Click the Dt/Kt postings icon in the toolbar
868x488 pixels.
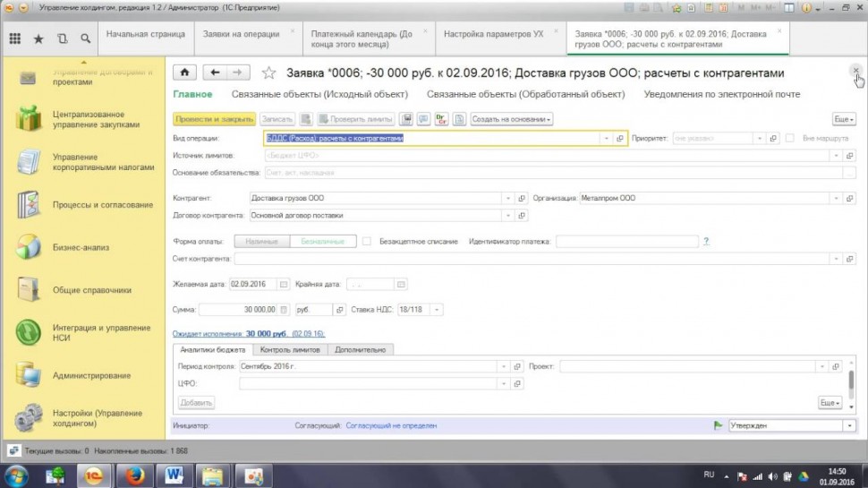click(441, 119)
